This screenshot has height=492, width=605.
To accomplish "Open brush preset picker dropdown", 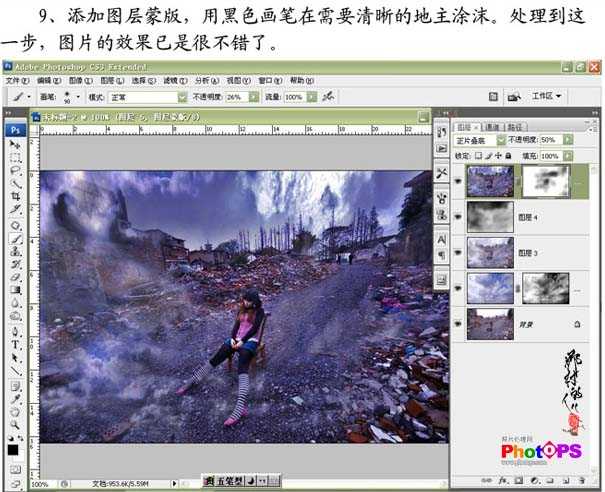I will (78, 96).
